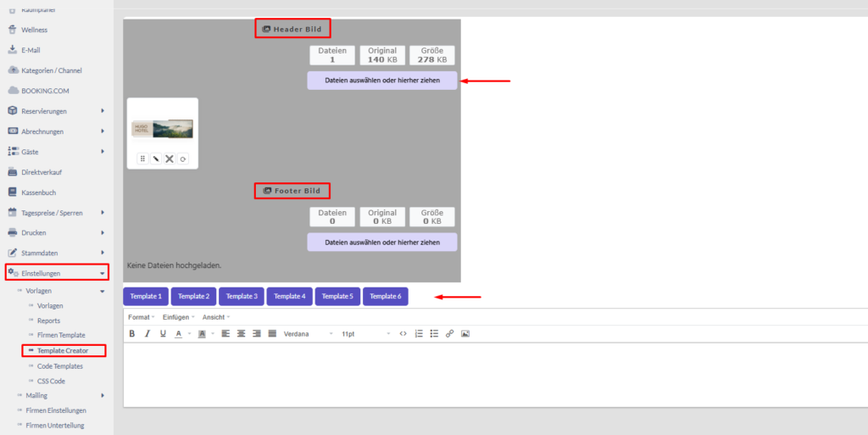Toggle bold formatting in editor
The image size is (868, 435).
(x=132, y=334)
